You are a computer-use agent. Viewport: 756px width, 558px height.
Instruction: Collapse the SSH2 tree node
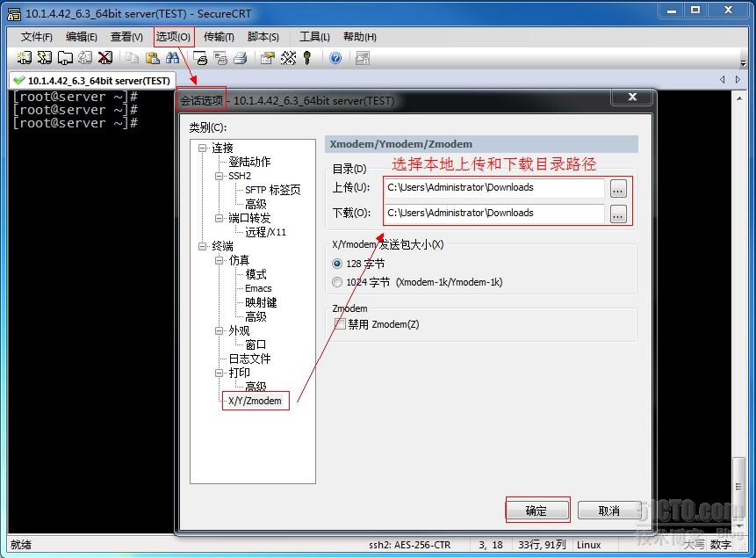219,176
